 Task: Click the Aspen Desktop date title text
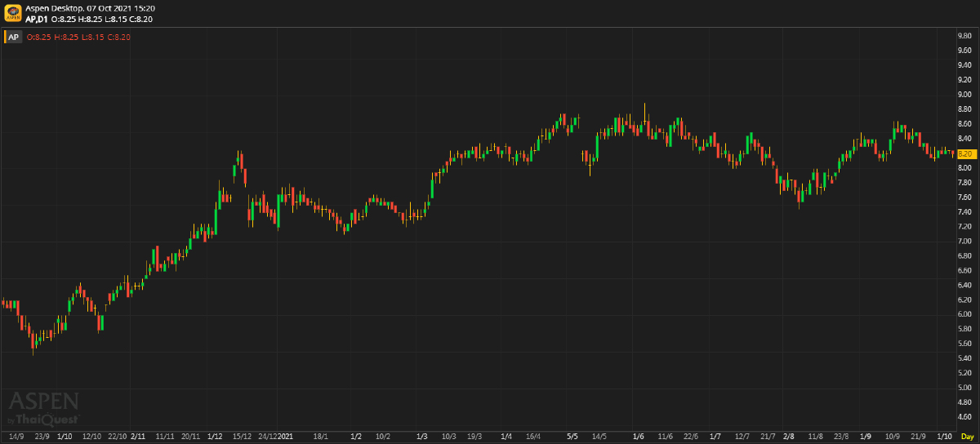(91, 8)
